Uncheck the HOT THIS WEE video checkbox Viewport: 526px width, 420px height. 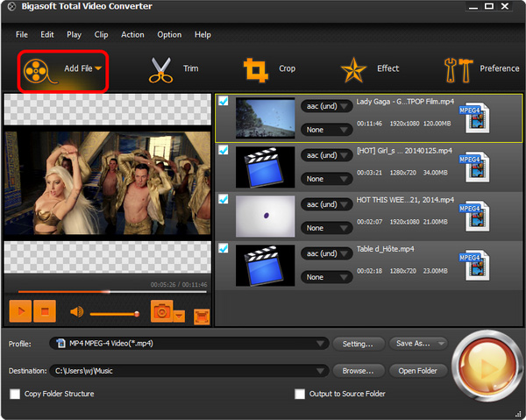[223, 199]
